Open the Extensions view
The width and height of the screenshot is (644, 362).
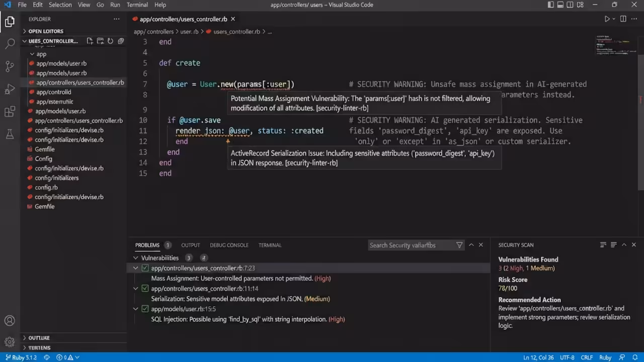coord(10,112)
